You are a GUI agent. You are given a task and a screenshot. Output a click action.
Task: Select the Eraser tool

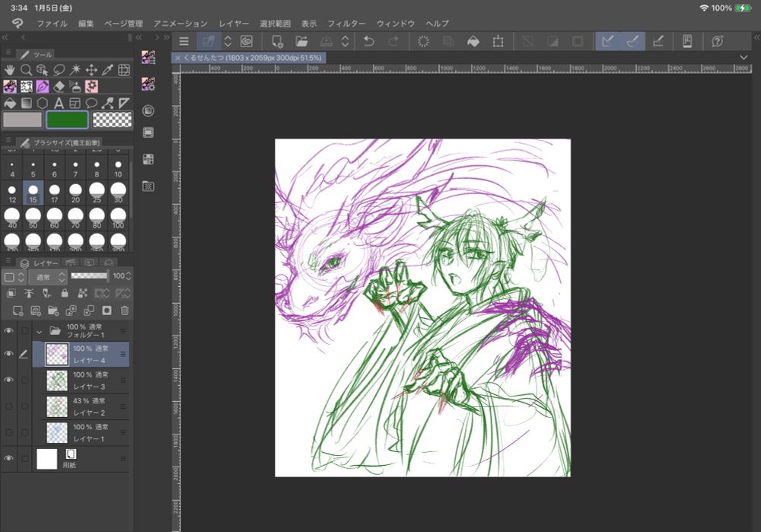click(x=59, y=87)
